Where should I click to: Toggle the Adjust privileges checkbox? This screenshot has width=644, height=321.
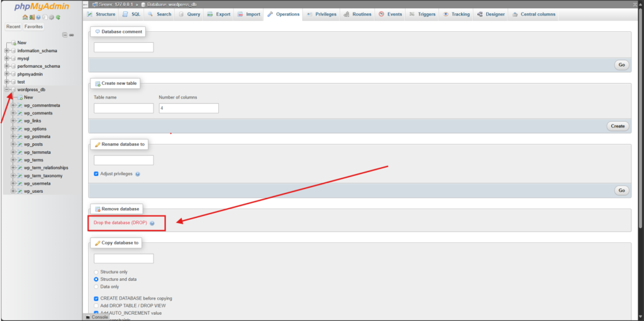point(96,174)
